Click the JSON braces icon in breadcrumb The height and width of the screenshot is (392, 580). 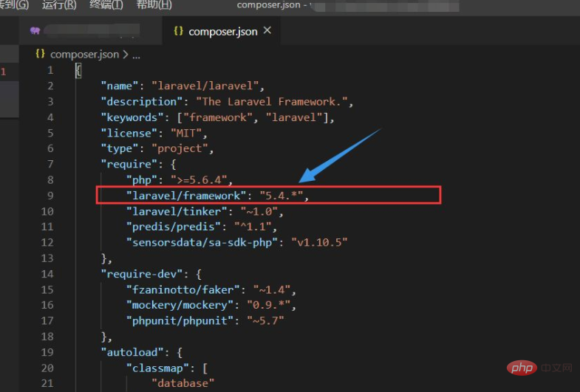pos(40,54)
